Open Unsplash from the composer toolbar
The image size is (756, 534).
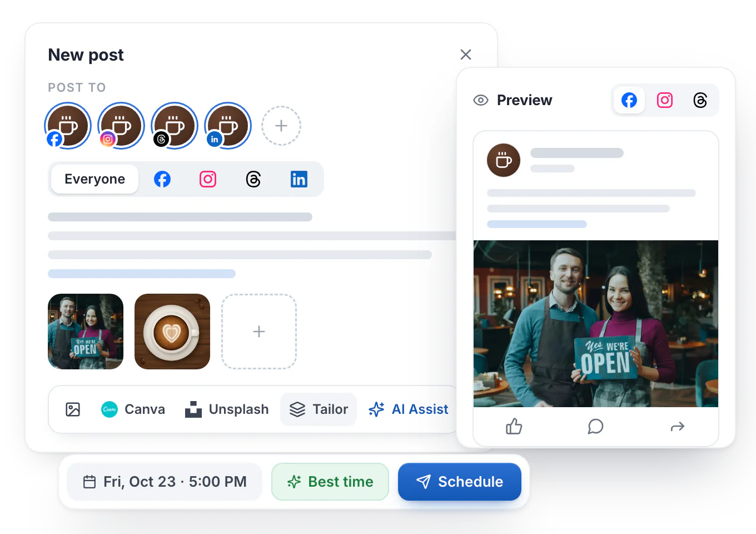coord(227,409)
